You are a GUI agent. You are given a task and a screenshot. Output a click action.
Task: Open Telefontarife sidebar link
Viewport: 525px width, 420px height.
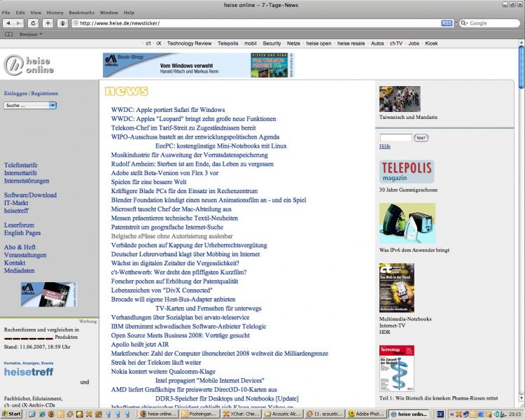[21, 165]
